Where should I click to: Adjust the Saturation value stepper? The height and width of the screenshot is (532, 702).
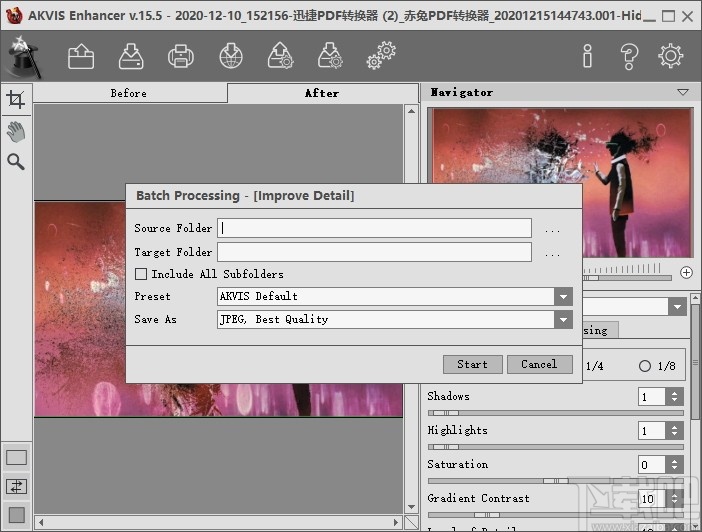pos(674,464)
